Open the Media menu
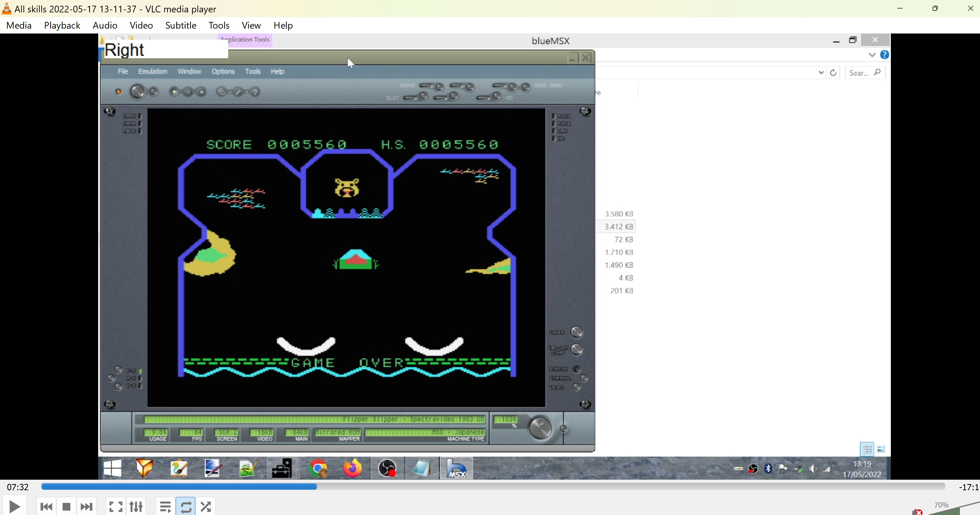The width and height of the screenshot is (980, 515). click(19, 26)
